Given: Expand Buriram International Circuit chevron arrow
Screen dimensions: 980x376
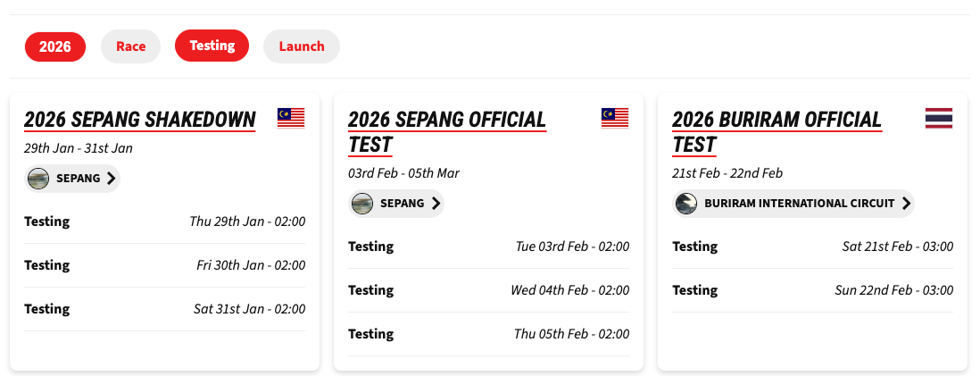Looking at the screenshot, I should coord(906,204).
